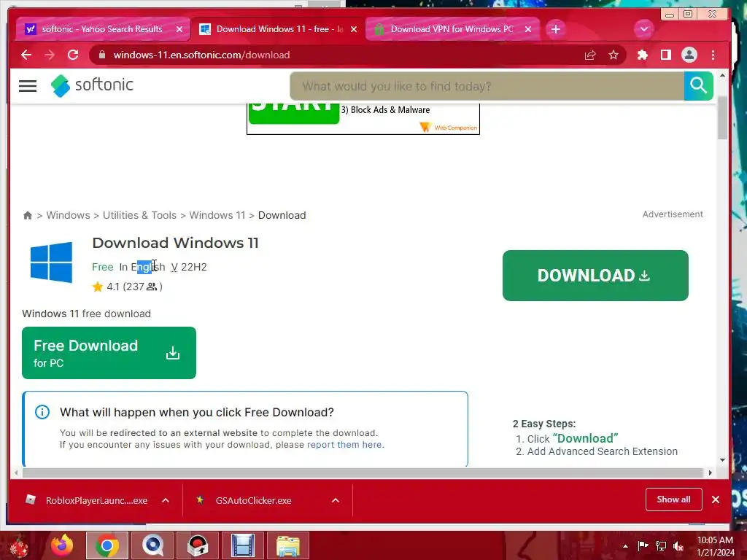
Task: Close the downloads bar
Action: pyautogui.click(x=715, y=499)
